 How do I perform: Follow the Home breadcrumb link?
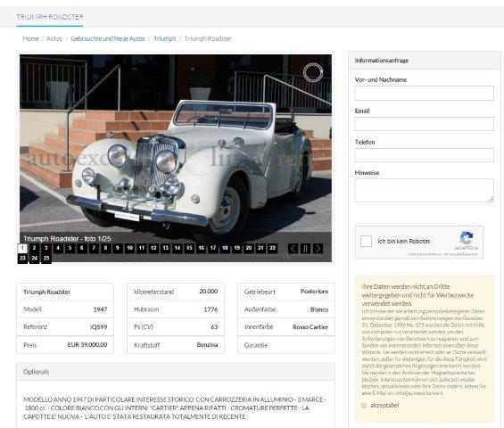click(x=30, y=38)
